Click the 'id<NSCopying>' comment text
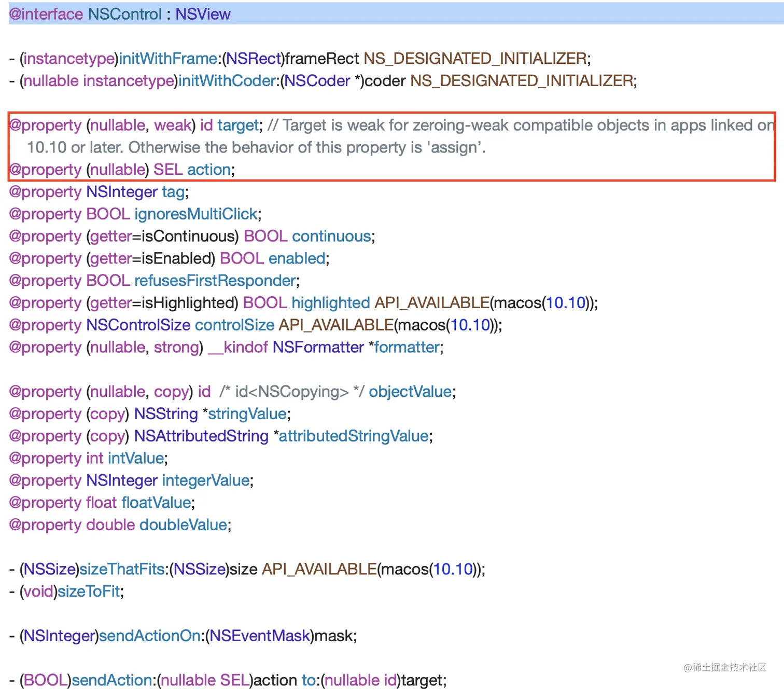The image size is (784, 690). tap(292, 392)
